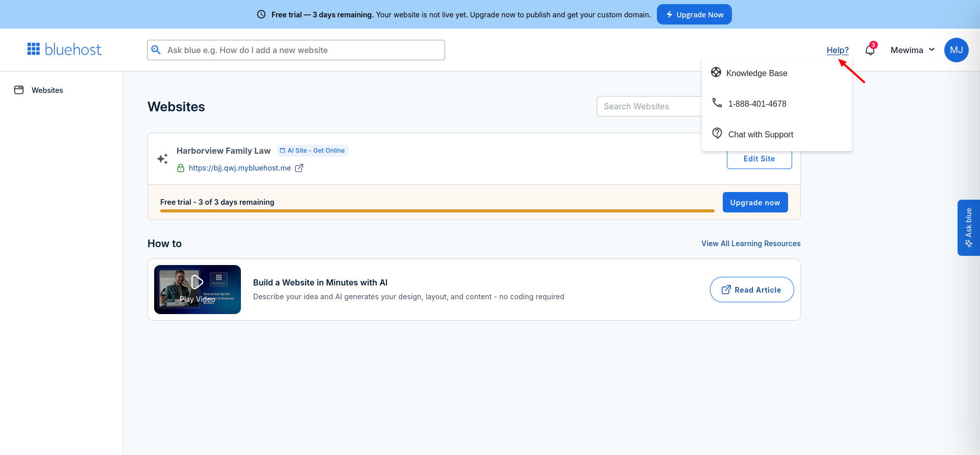Screen dimensions: 980x455
Task: Click the phone icon beside 1-888-401-4678
Action: point(717,103)
